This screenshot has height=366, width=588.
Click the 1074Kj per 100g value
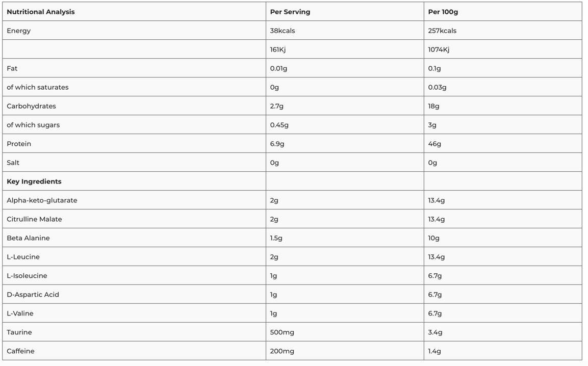(439, 49)
